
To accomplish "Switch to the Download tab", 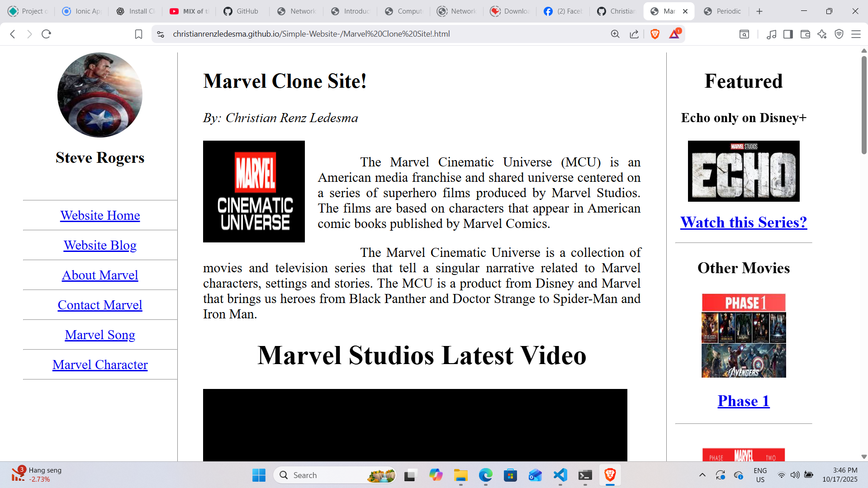I will pyautogui.click(x=510, y=11).
